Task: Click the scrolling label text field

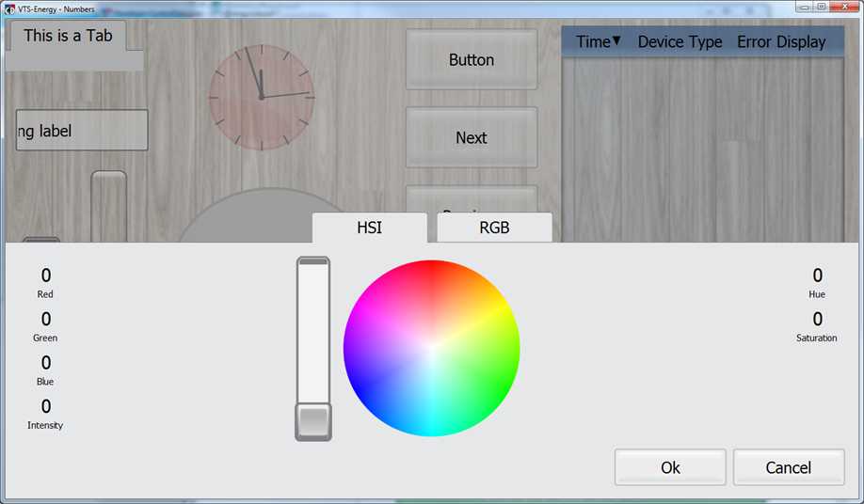Action: 81,131
